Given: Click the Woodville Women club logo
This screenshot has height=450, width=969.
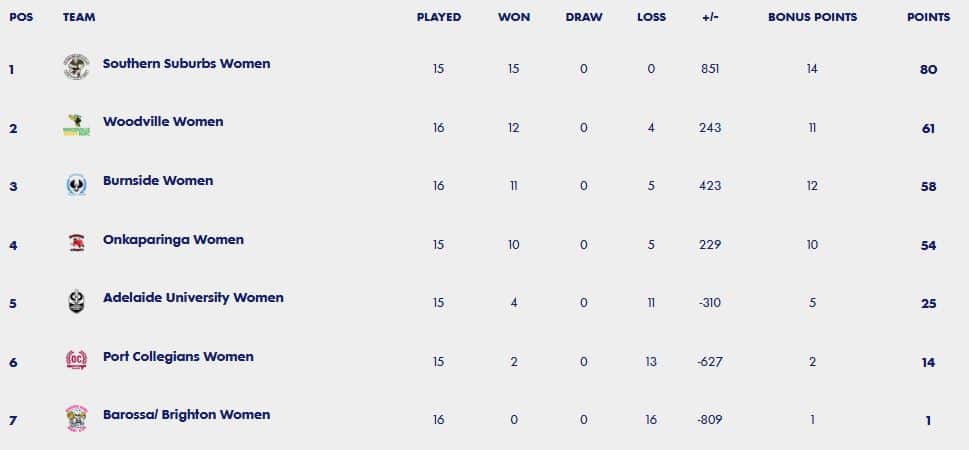Looking at the screenshot, I should [77, 125].
